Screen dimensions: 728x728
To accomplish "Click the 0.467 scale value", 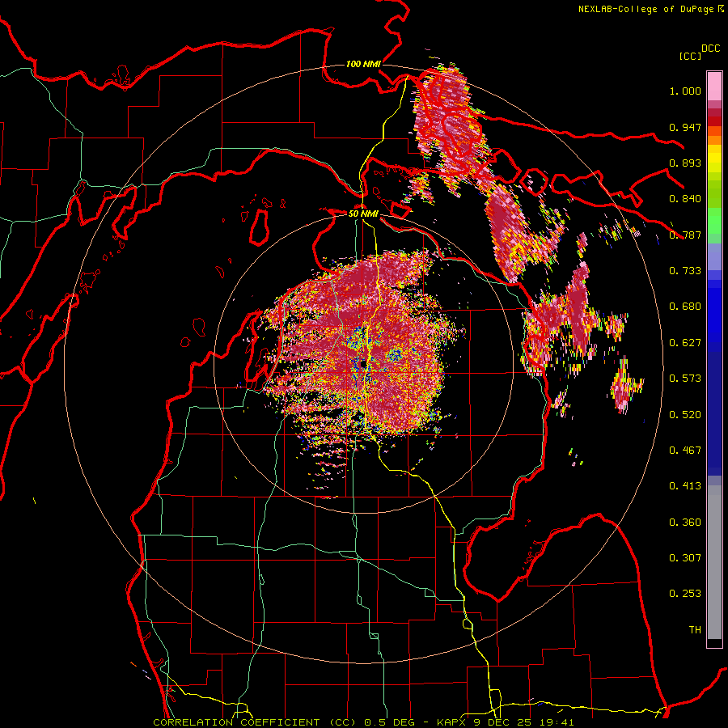I will coord(685,450).
